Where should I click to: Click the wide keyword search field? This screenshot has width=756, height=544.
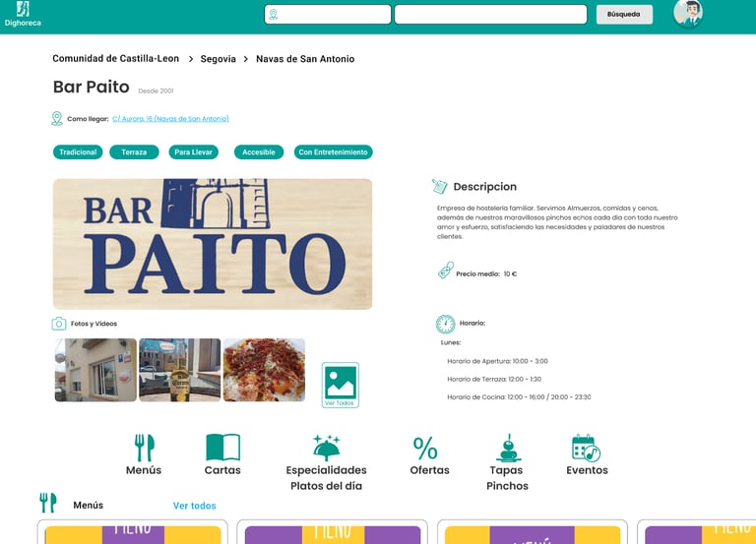(x=491, y=15)
